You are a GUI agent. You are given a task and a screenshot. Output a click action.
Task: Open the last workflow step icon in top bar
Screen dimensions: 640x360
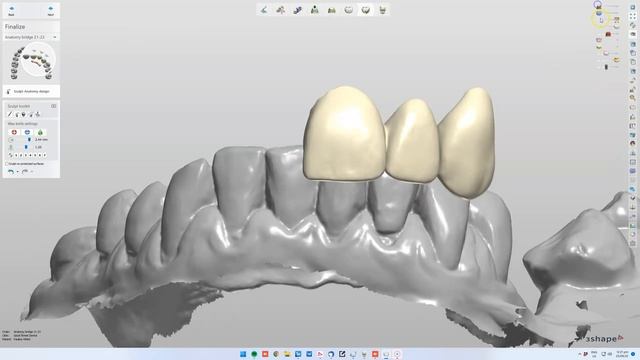pyautogui.click(x=382, y=10)
